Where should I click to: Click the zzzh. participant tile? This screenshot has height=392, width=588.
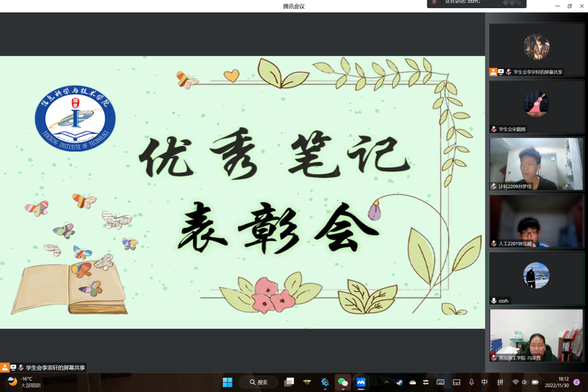[x=536, y=278]
